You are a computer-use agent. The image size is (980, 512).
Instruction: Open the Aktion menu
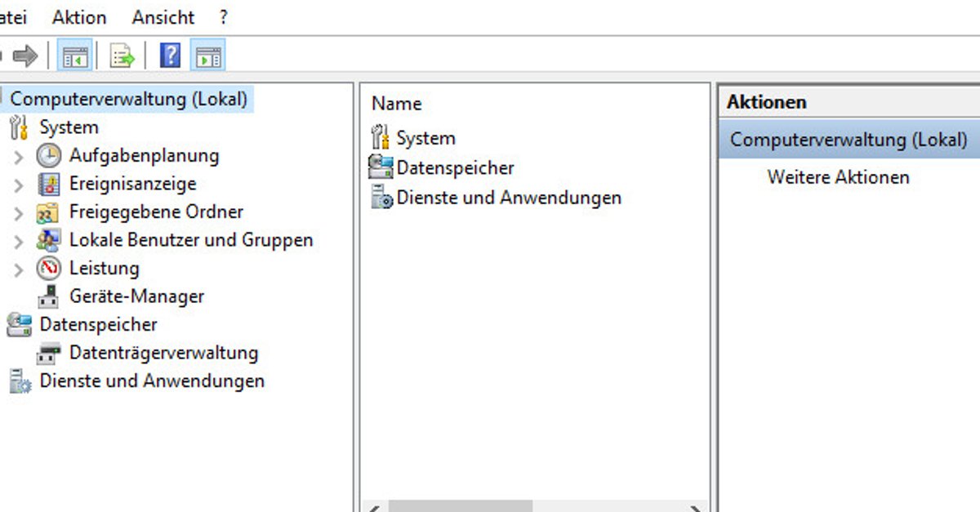pyautogui.click(x=78, y=17)
